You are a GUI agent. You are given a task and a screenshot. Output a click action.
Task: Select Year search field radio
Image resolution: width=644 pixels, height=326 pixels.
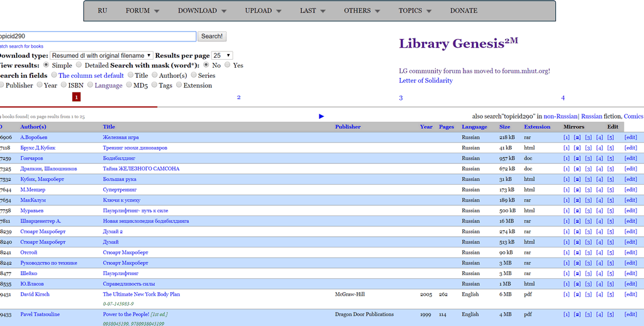coord(40,85)
